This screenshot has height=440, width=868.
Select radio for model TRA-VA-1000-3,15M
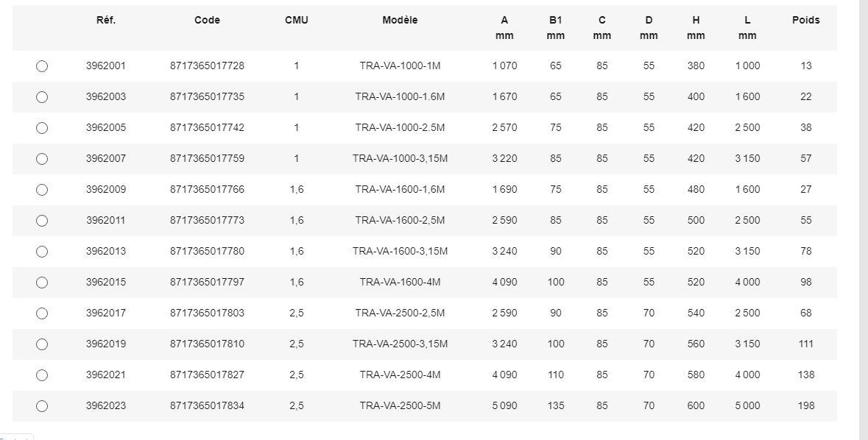(42, 159)
